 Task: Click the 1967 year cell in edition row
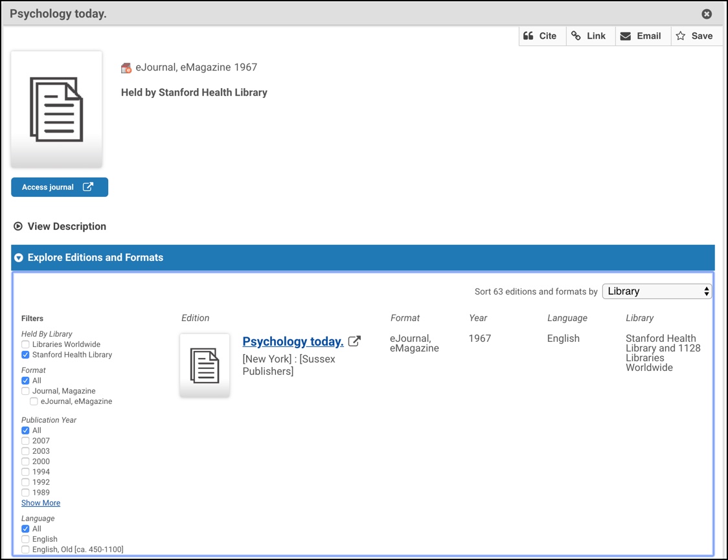point(479,338)
